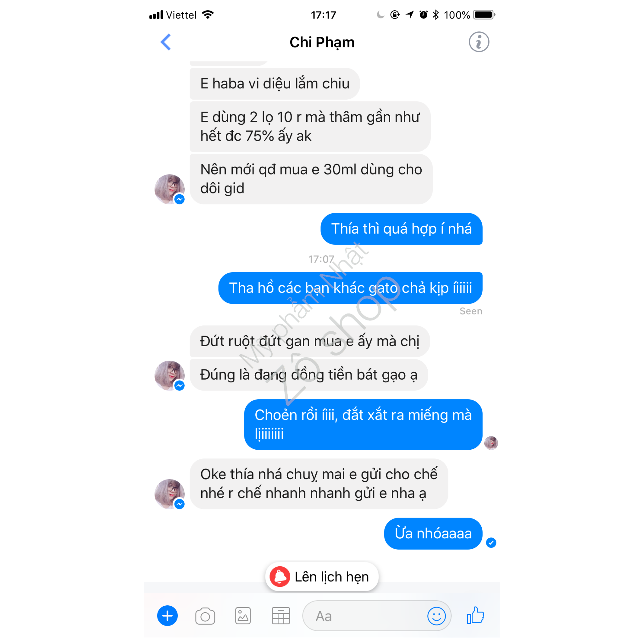Tap the 'E haba vi diệu lắm chiu' message
The width and height of the screenshot is (644, 644).
click(x=275, y=84)
